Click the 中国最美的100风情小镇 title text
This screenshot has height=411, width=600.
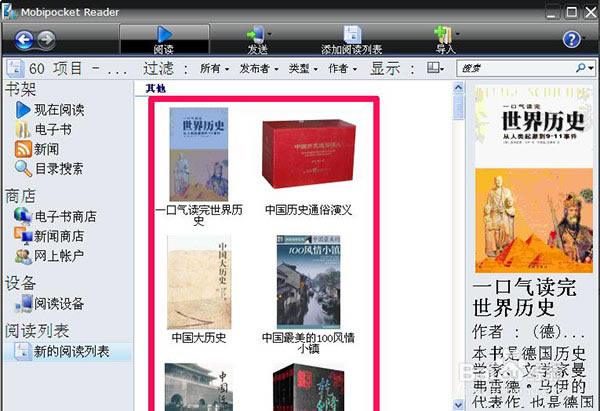tap(308, 343)
